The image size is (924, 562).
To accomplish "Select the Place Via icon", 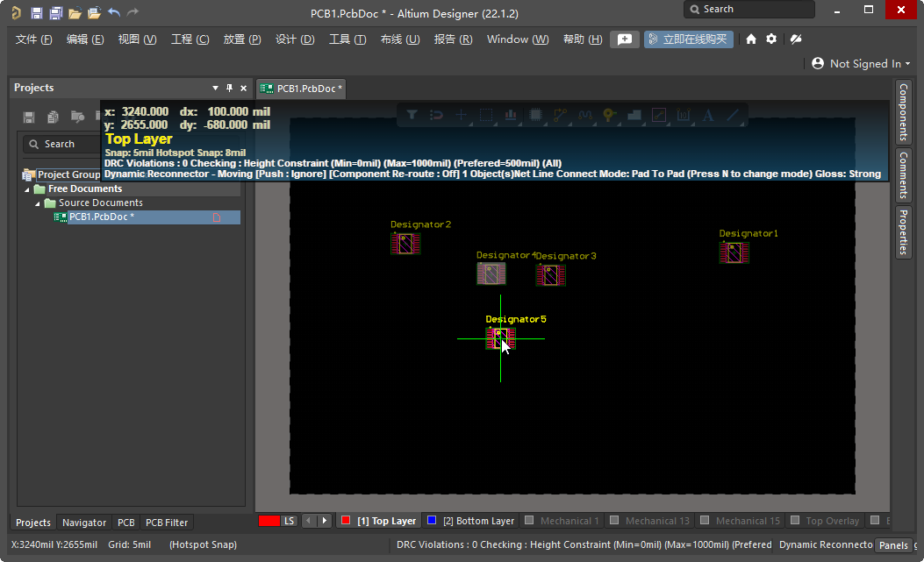I will [608, 115].
